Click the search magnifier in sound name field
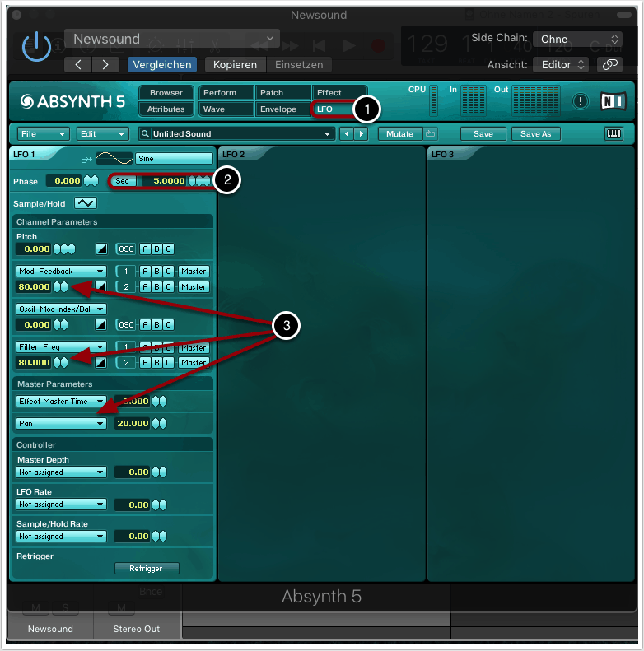The image size is (644, 651). pos(145,133)
